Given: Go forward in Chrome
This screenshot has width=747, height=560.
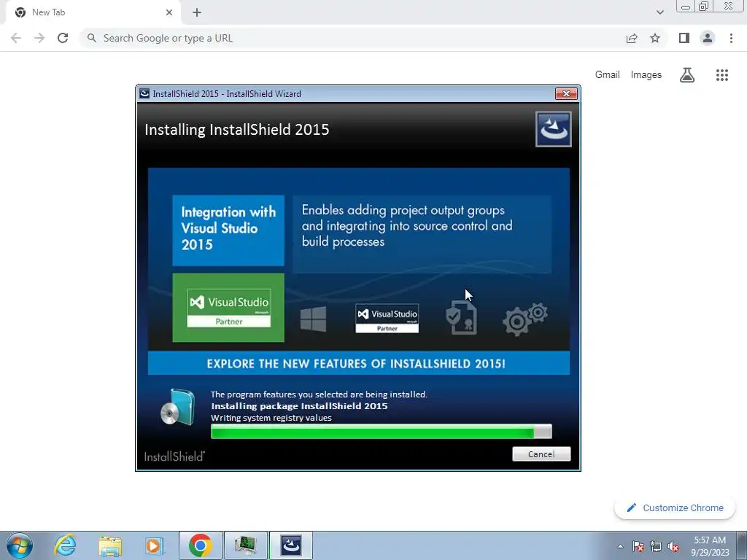Looking at the screenshot, I should pyautogui.click(x=39, y=38).
